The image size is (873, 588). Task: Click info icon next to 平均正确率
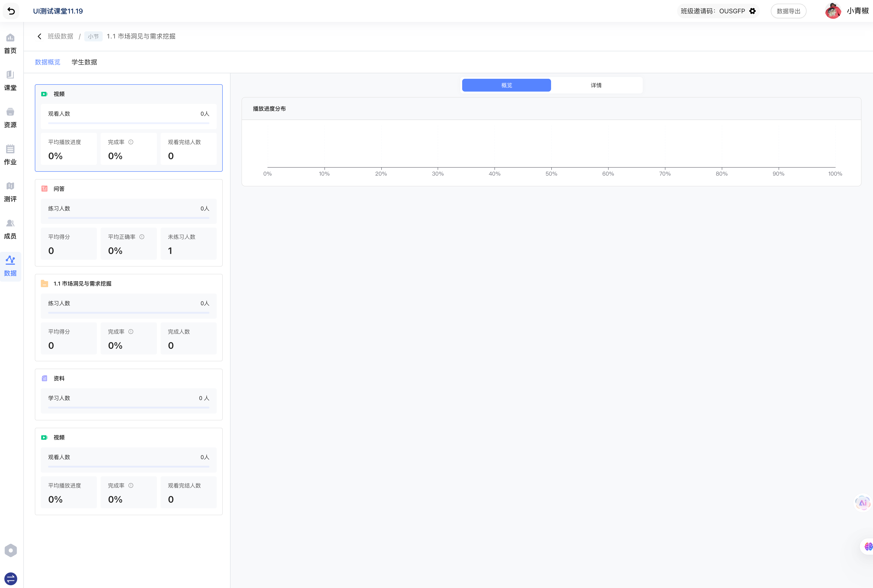[x=142, y=237]
